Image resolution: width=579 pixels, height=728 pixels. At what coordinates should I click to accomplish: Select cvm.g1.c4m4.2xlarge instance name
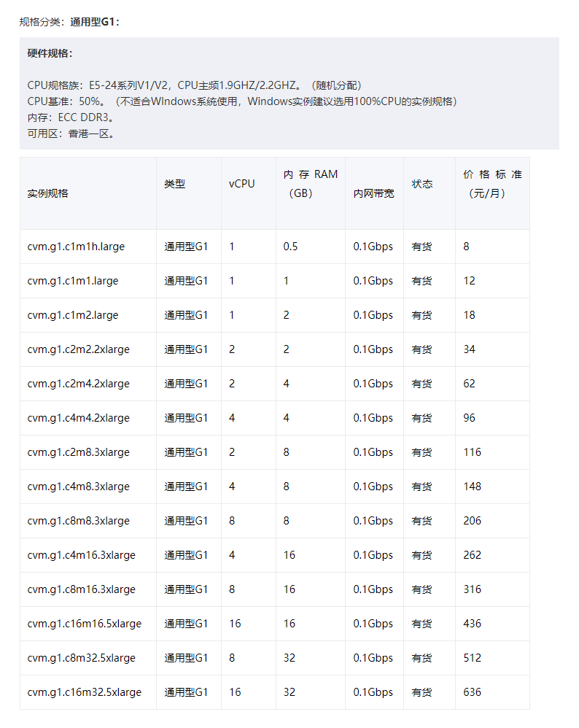(x=79, y=418)
